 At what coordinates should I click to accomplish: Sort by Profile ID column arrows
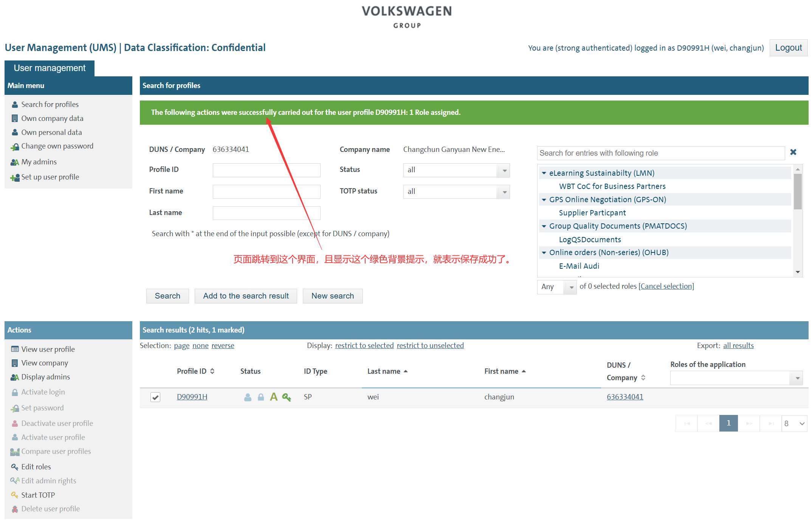click(x=212, y=371)
